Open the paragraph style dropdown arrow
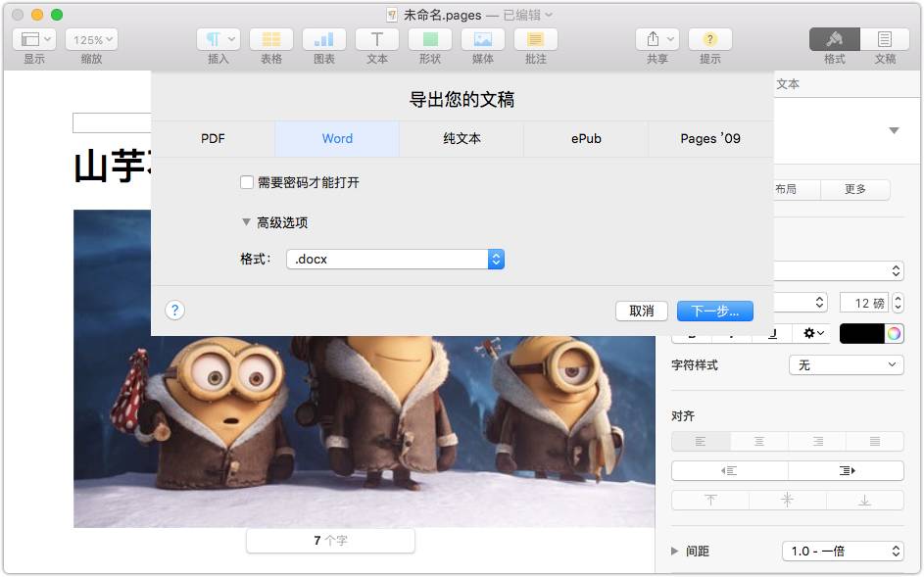 [894, 130]
